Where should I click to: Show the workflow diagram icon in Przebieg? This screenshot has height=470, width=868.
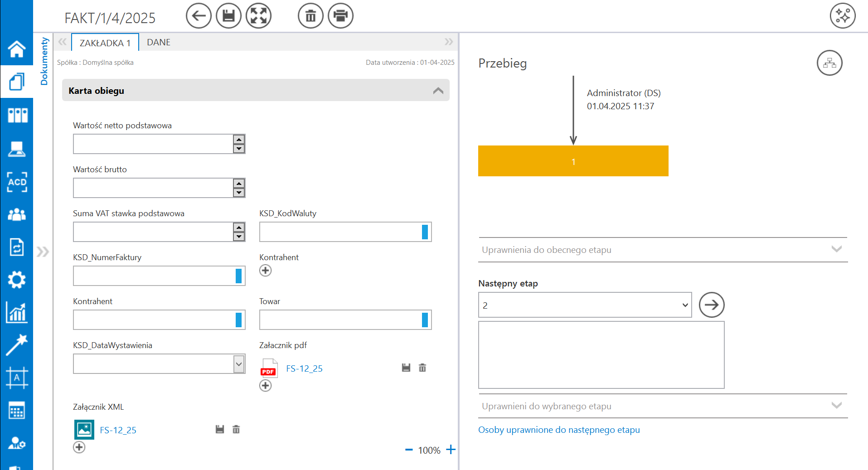(829, 63)
